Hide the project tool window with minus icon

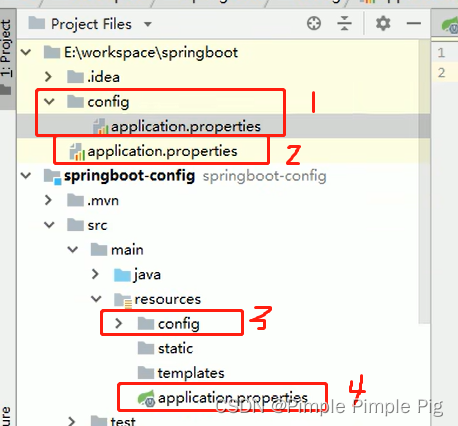[414, 23]
